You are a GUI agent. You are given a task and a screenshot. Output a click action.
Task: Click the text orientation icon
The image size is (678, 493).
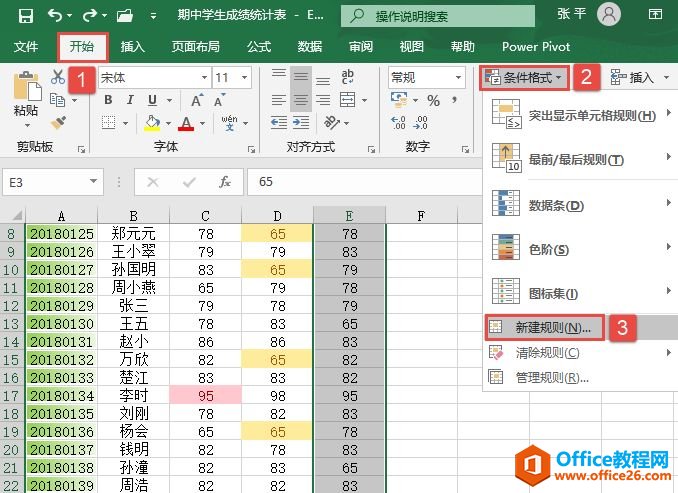click(x=332, y=123)
